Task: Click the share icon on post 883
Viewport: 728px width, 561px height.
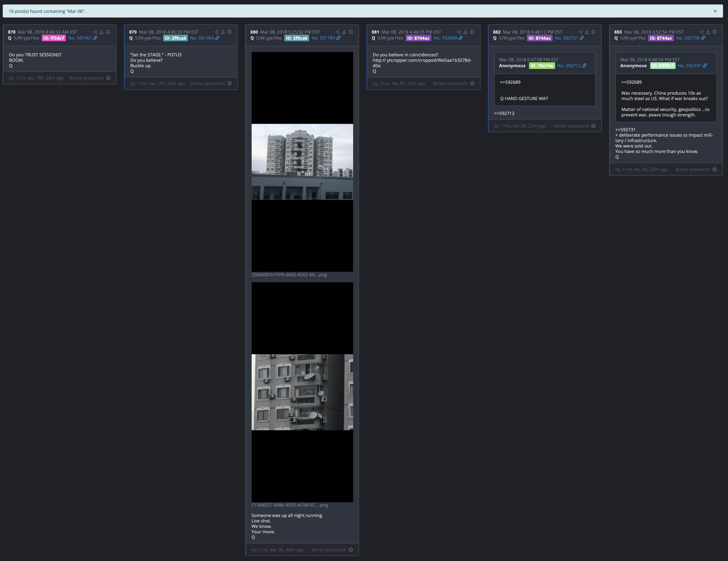Action: pos(702,32)
